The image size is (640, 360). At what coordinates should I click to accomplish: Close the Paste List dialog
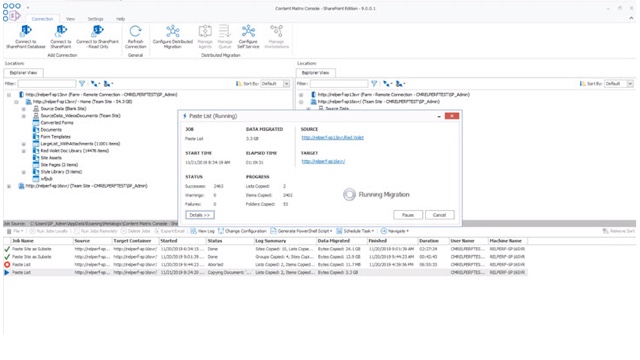click(x=451, y=116)
